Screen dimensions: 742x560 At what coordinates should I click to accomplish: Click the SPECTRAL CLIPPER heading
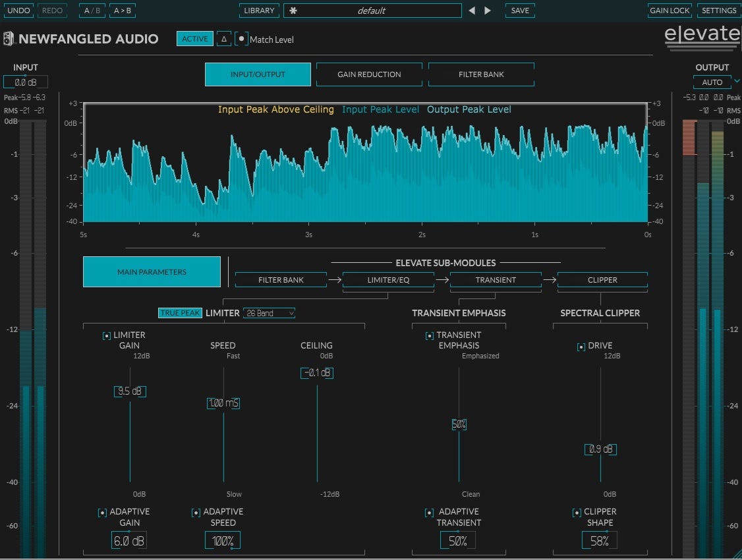pyautogui.click(x=600, y=313)
